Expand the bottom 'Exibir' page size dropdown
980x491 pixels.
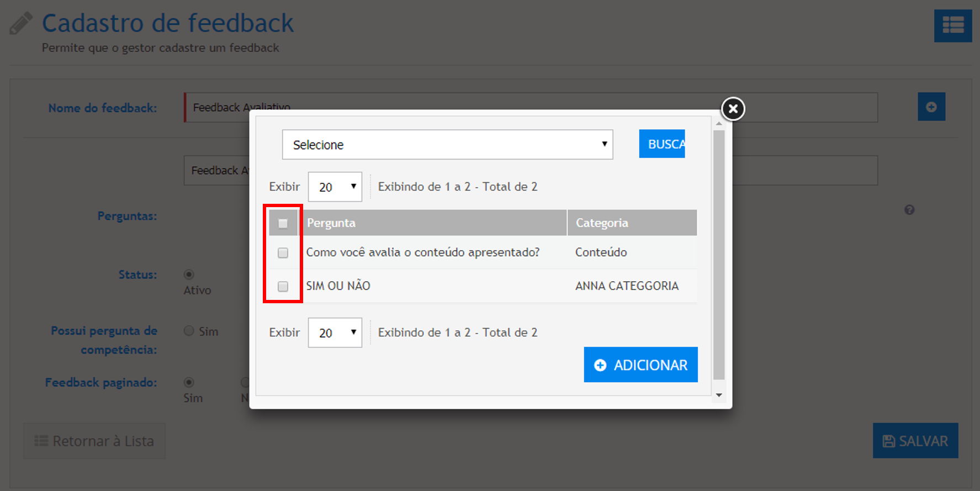point(335,332)
